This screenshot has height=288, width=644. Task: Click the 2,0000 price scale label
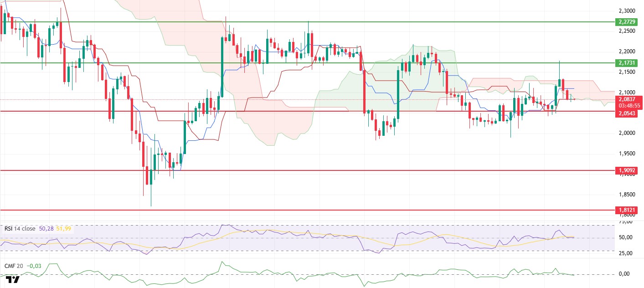pyautogui.click(x=628, y=133)
